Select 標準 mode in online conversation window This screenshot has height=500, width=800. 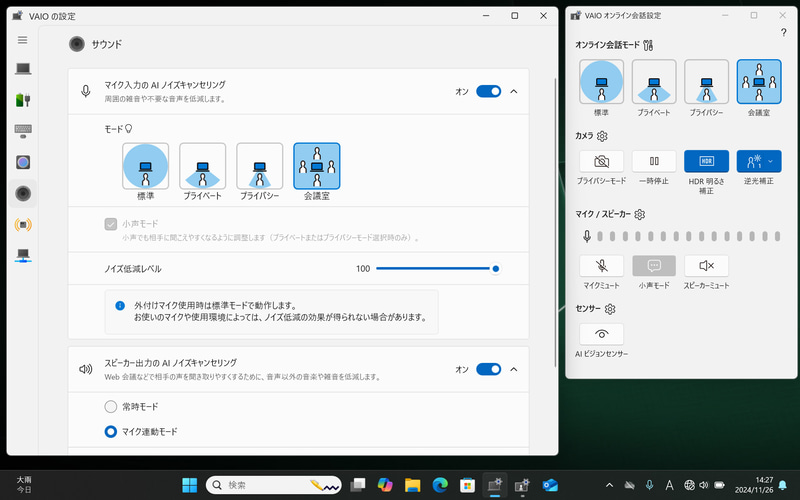(x=602, y=82)
